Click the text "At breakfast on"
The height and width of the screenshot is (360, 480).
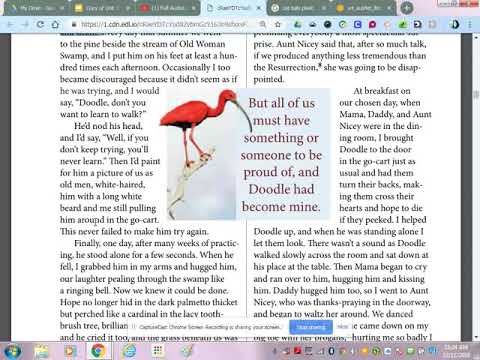coord(382,91)
